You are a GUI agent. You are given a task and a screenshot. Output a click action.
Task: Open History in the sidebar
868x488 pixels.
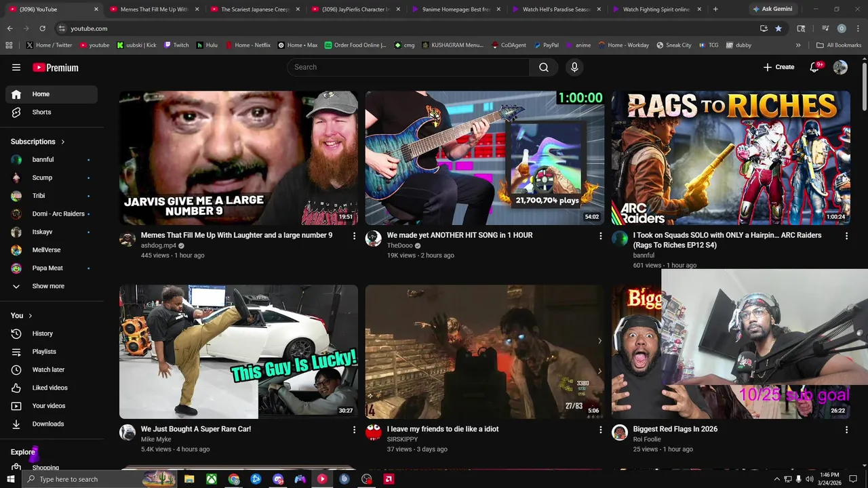click(52, 333)
